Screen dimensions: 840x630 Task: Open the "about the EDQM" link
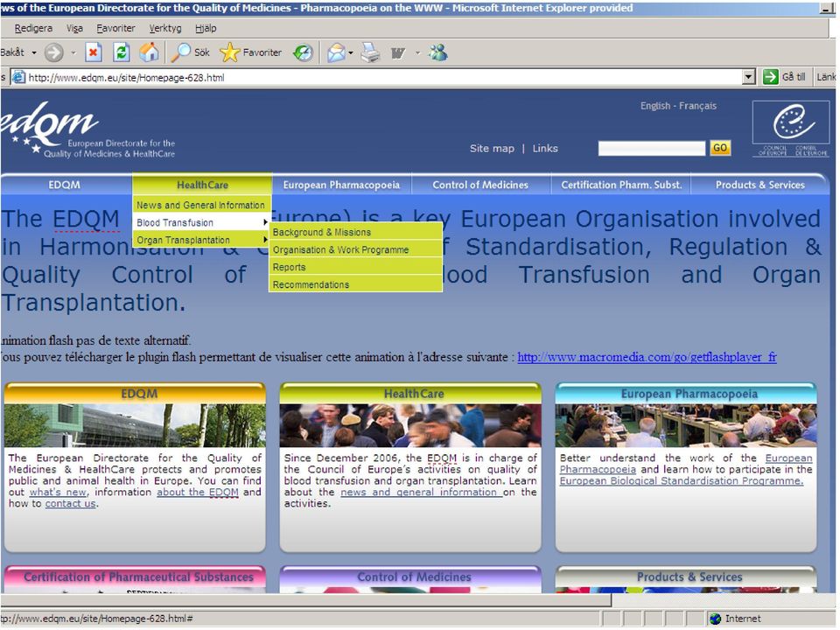coord(197,492)
